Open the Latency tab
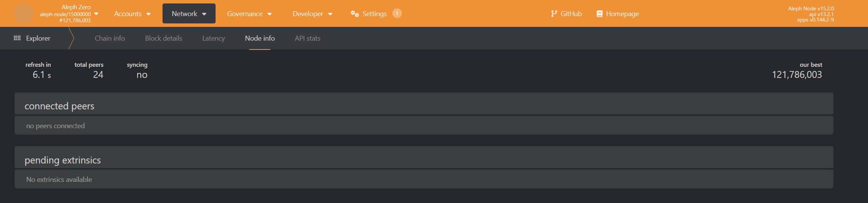 coord(214,38)
